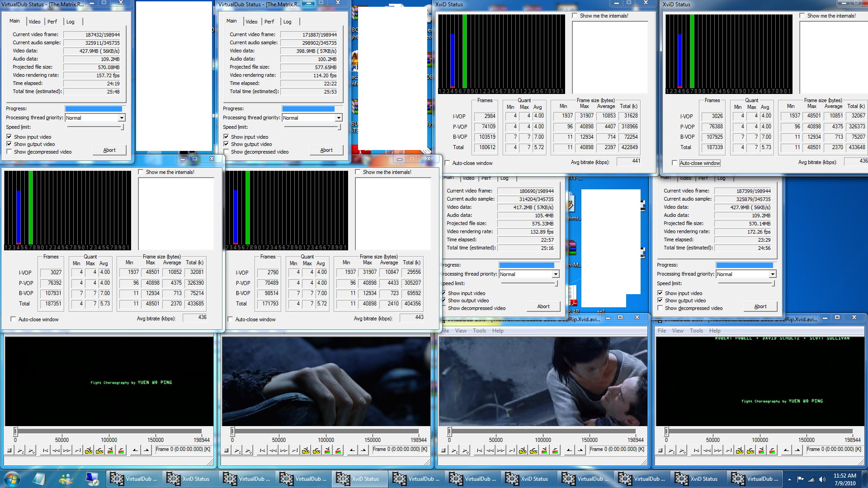
Task: Click Stop icon in leftmost VirtualDub toolbar
Action: (x=9, y=450)
